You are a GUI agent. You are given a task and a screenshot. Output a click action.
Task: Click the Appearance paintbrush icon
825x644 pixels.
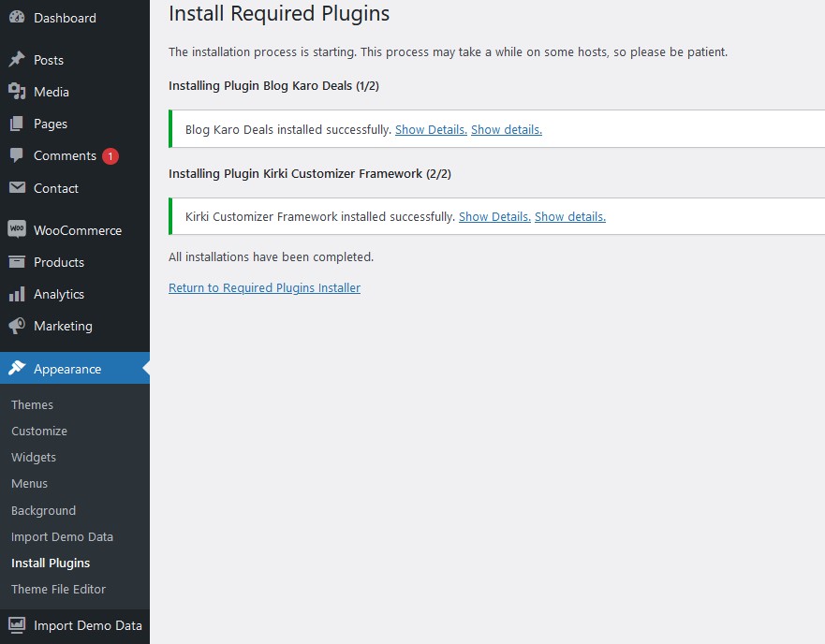click(x=17, y=369)
